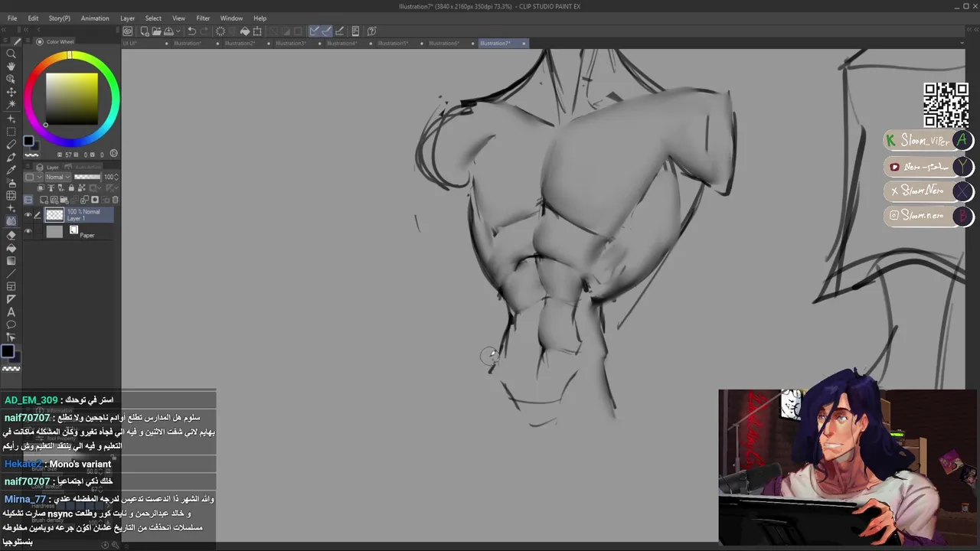Screen dimensions: 980x551
Task: Click the Undo arrow in toolbar
Action: pos(191,31)
